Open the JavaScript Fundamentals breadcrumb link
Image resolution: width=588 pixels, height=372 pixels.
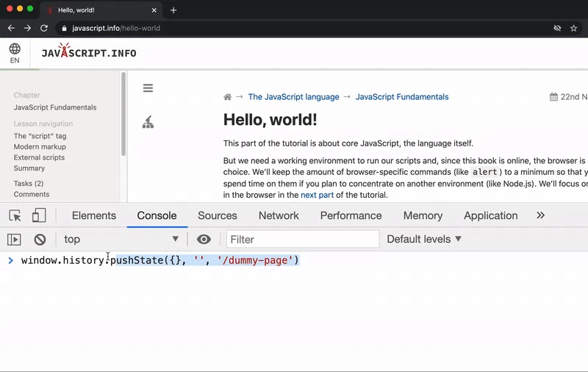coord(402,97)
